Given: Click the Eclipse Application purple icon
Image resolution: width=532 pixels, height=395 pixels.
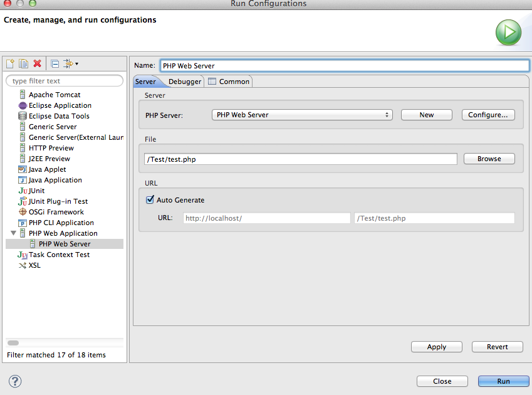Looking at the screenshot, I should (x=23, y=105).
